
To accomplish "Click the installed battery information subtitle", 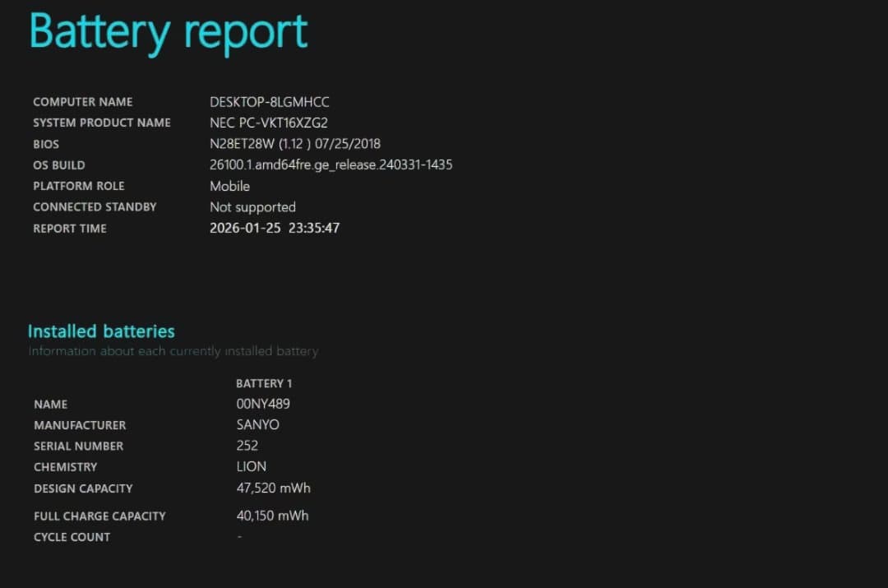I will click(x=173, y=351).
